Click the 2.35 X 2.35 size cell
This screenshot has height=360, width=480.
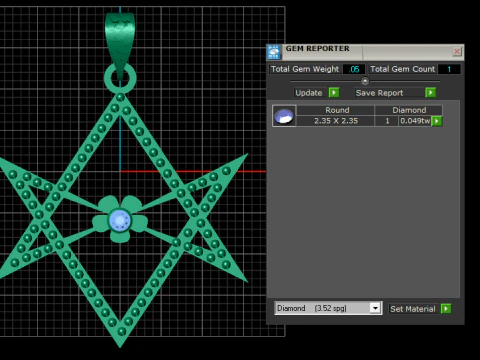tap(336, 121)
